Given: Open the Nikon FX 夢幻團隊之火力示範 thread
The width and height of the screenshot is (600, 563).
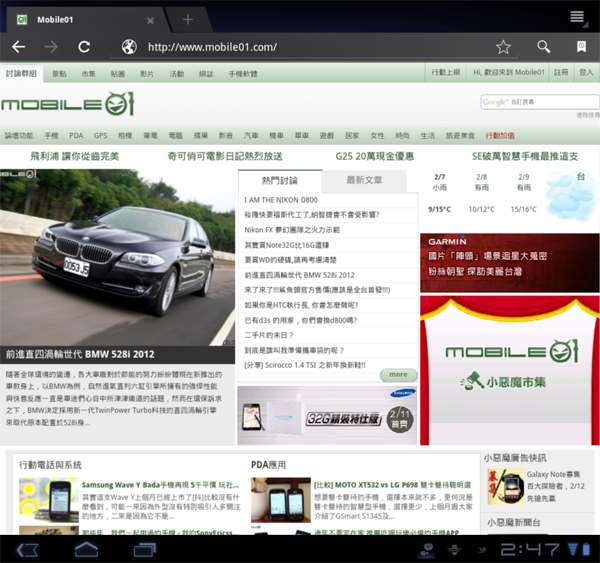Looking at the screenshot, I should tap(292, 230).
